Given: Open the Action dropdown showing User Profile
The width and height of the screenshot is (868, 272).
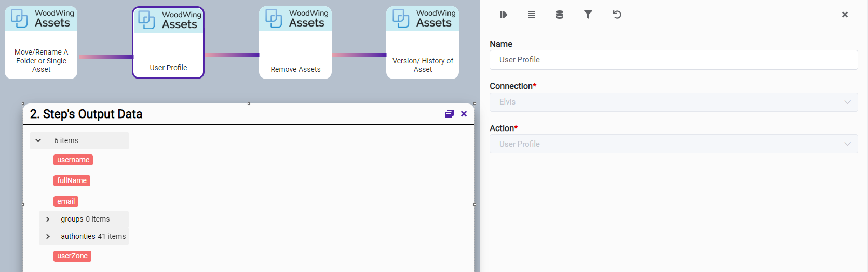Looking at the screenshot, I should tap(673, 144).
